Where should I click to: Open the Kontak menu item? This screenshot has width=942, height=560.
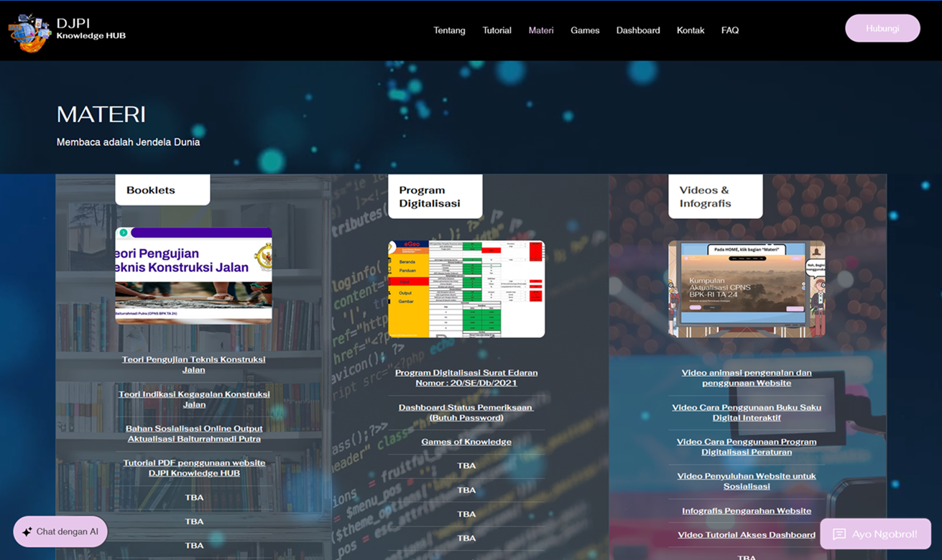[x=691, y=30]
